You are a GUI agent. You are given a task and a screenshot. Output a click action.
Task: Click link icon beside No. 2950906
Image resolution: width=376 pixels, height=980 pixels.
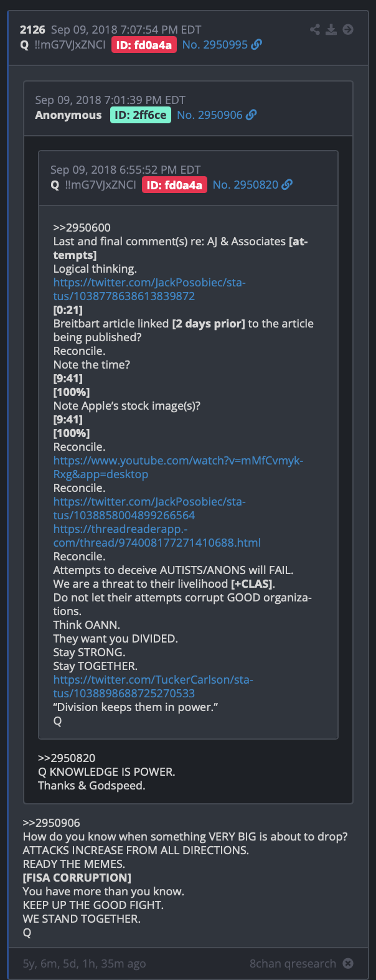(251, 115)
